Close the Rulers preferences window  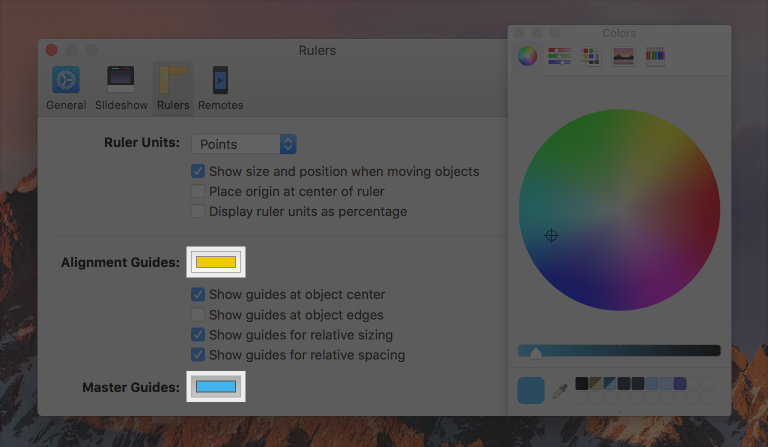coord(51,50)
